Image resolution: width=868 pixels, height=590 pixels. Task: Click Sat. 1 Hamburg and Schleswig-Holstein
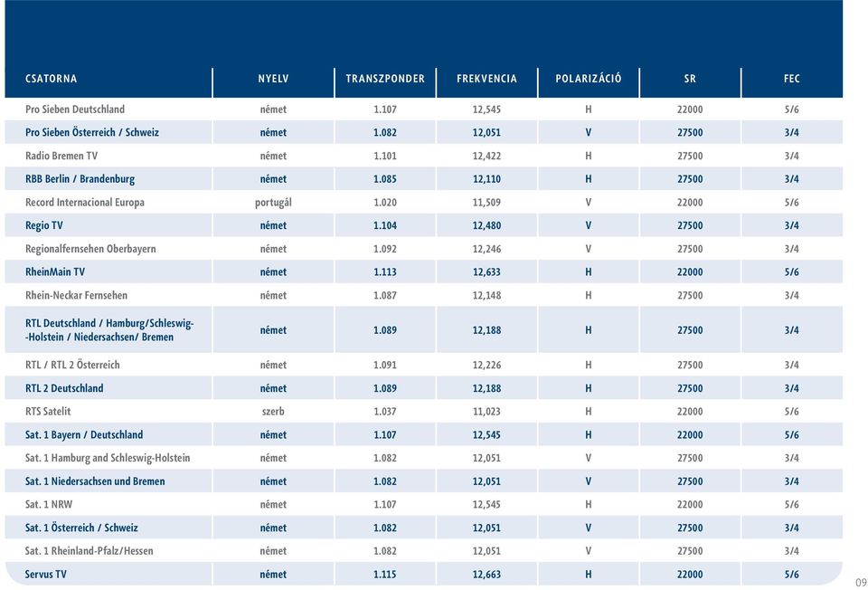point(108,458)
